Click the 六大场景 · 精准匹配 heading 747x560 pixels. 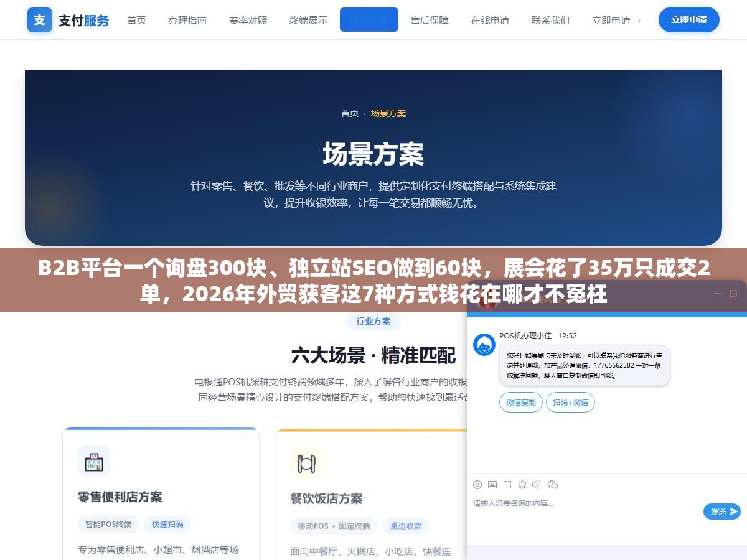click(374, 356)
